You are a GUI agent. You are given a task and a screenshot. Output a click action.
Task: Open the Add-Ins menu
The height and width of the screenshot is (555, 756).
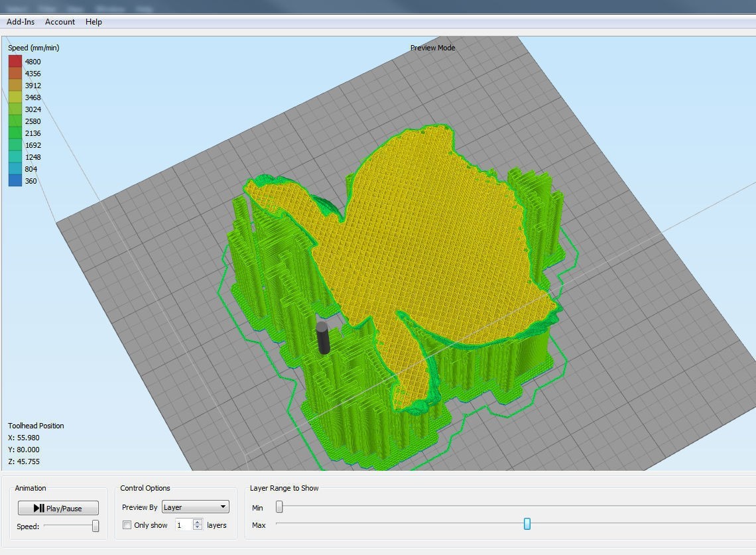20,22
